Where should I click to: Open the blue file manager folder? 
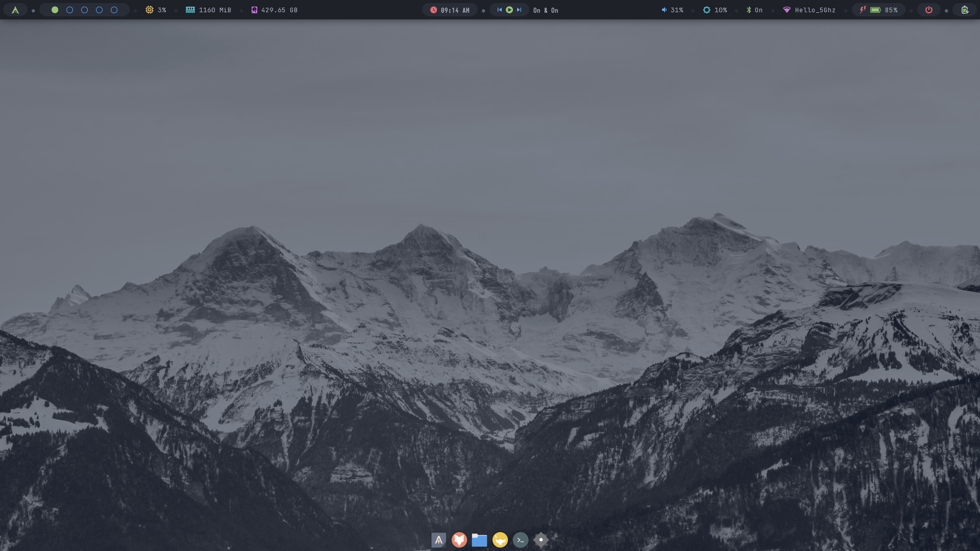pyautogui.click(x=479, y=540)
